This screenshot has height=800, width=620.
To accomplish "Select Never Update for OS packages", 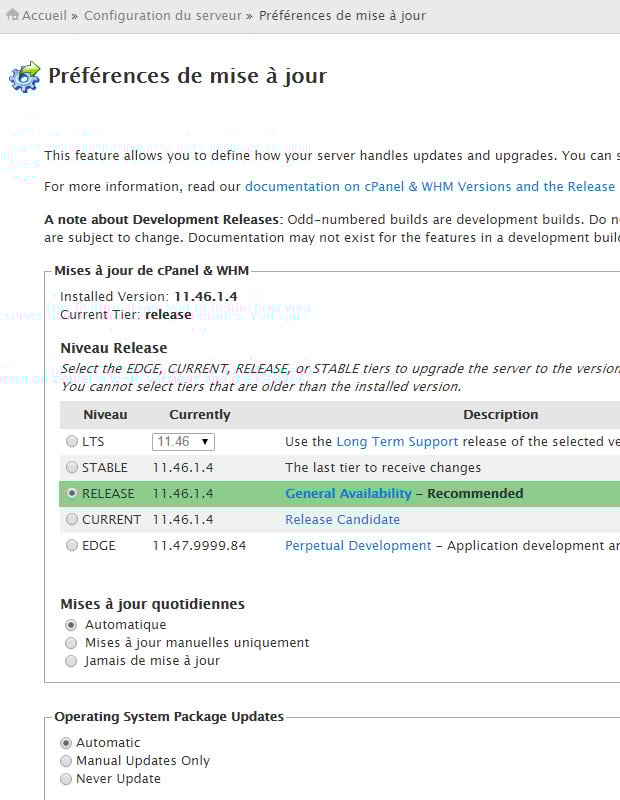I will [x=66, y=779].
